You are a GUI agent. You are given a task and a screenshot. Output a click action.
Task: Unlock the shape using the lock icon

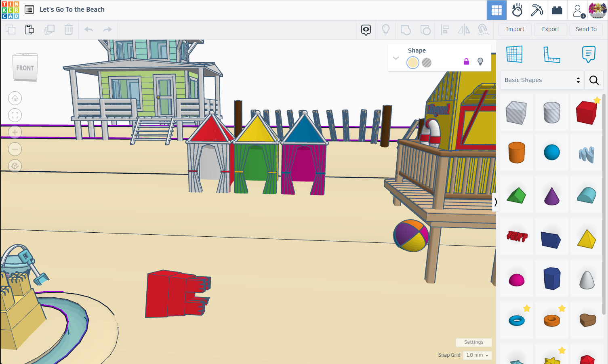point(466,61)
